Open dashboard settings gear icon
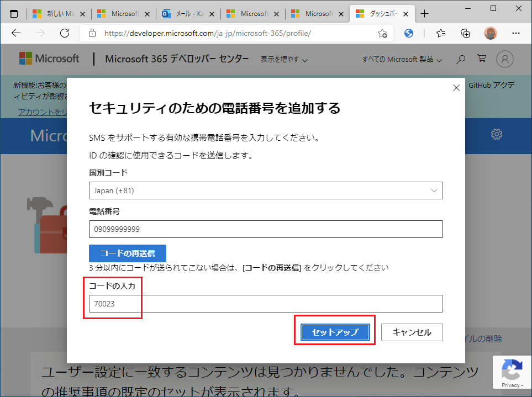532x397 pixels. pos(497,134)
